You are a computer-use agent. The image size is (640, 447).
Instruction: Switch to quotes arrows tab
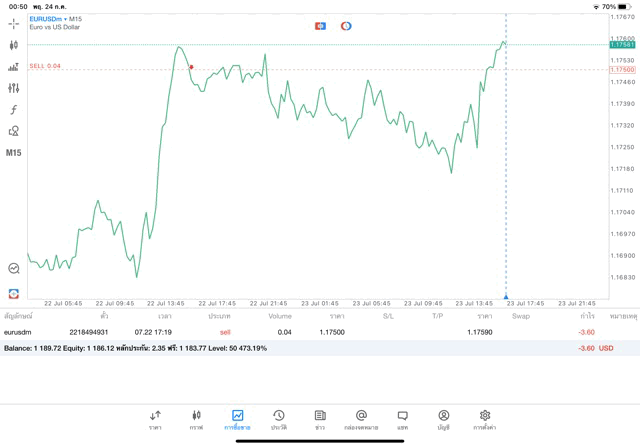tap(155, 419)
